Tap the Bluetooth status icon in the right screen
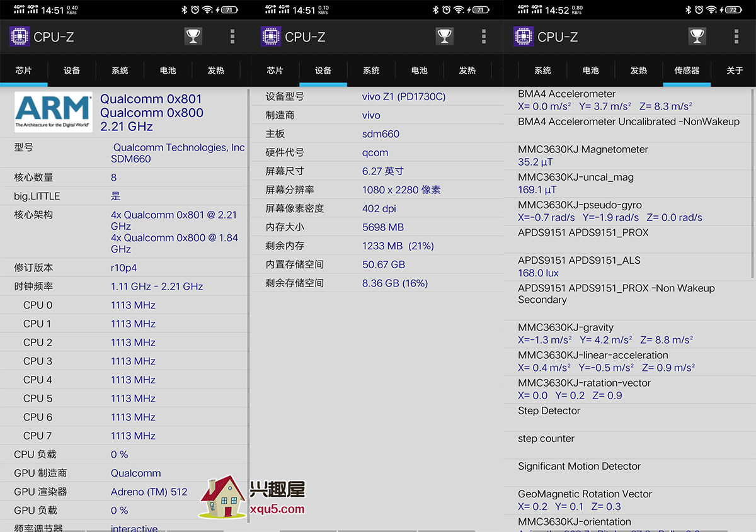756x532 pixels. click(x=688, y=9)
